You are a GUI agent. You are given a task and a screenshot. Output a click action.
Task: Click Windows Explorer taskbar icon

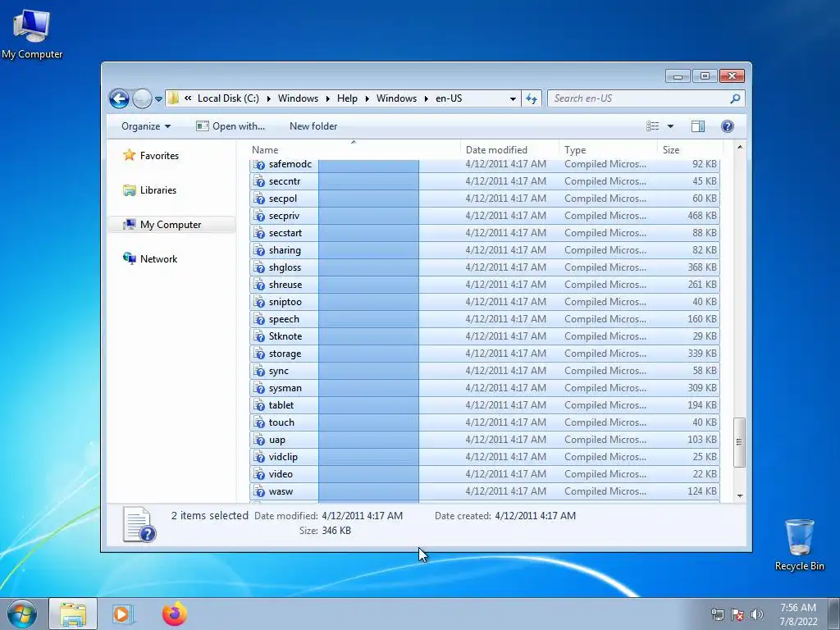point(73,614)
